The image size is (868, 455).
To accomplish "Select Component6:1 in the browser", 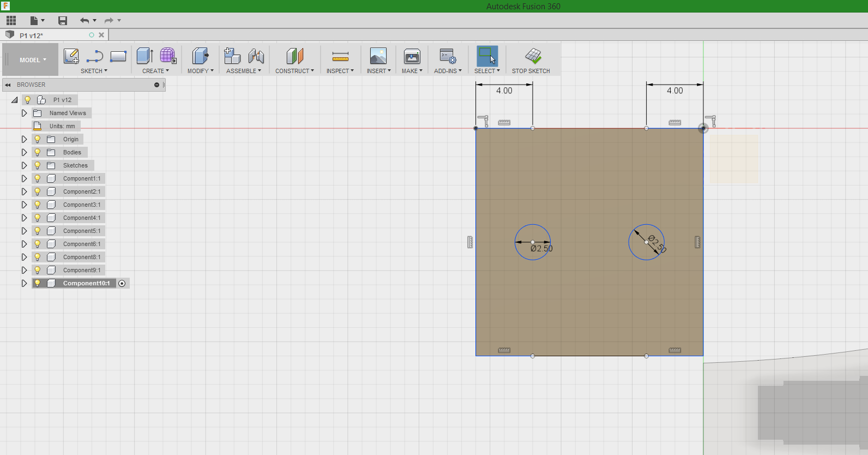I will [x=82, y=244].
